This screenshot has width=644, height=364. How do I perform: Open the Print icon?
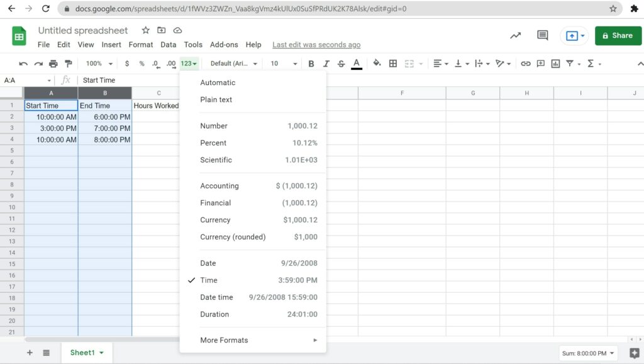click(53, 64)
